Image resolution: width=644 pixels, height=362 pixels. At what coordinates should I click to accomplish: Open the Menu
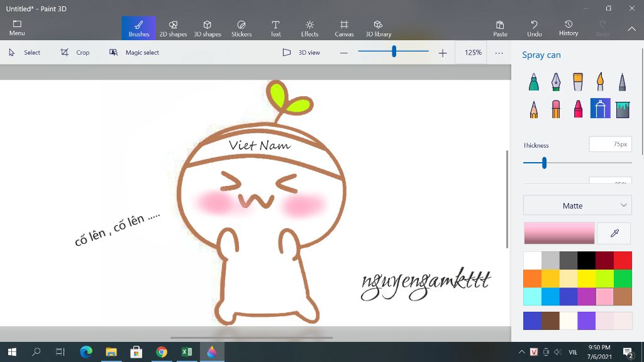pos(17,28)
